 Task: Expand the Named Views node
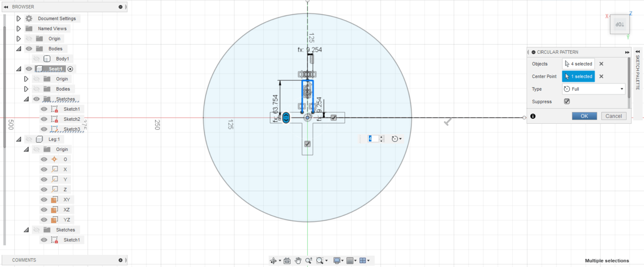19,29
